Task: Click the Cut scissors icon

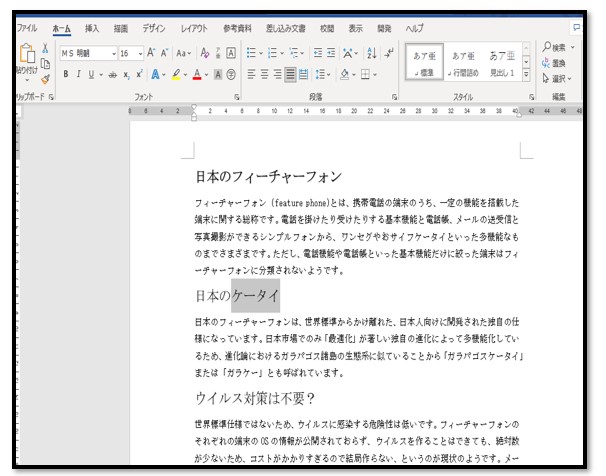Action: point(45,48)
